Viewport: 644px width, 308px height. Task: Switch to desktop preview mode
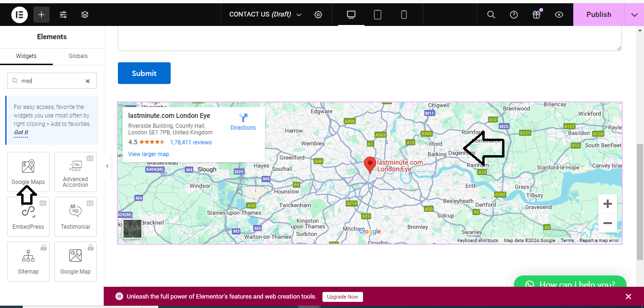point(351,15)
